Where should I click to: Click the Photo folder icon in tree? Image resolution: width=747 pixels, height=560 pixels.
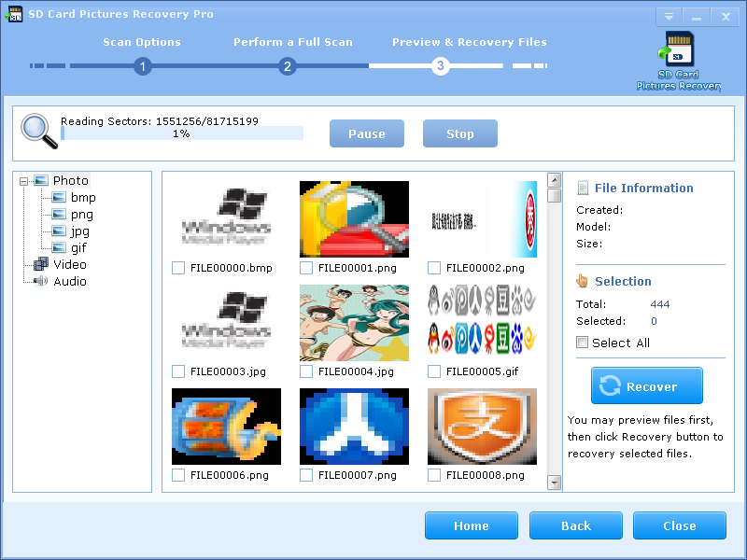(x=41, y=180)
